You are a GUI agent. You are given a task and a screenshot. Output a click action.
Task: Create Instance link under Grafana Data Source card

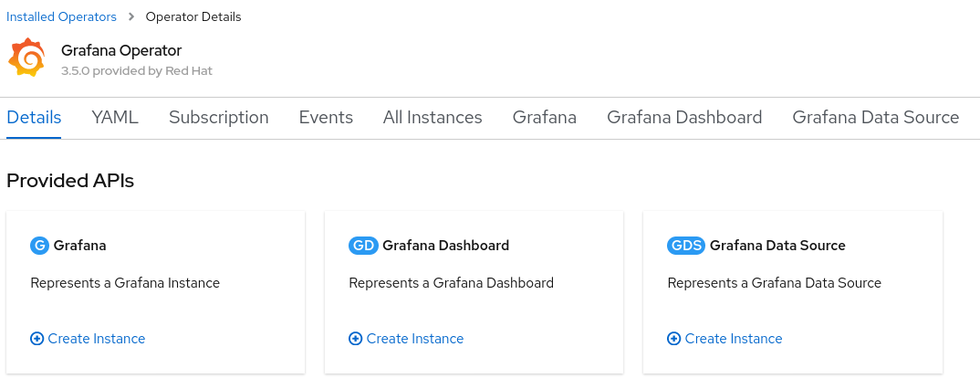coord(734,339)
